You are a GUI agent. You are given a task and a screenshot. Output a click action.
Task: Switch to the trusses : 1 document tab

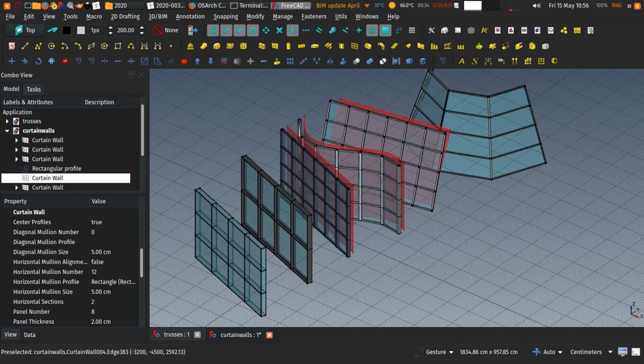176,334
